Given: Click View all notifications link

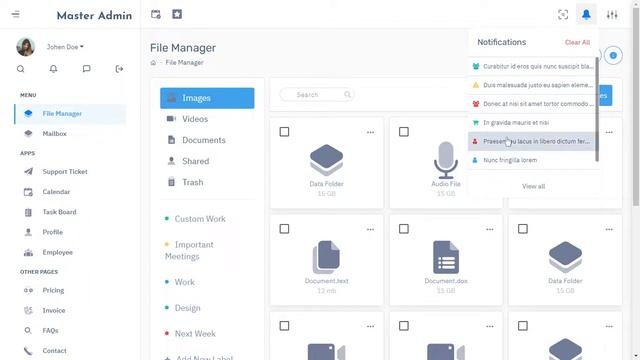Looking at the screenshot, I should 533,187.
